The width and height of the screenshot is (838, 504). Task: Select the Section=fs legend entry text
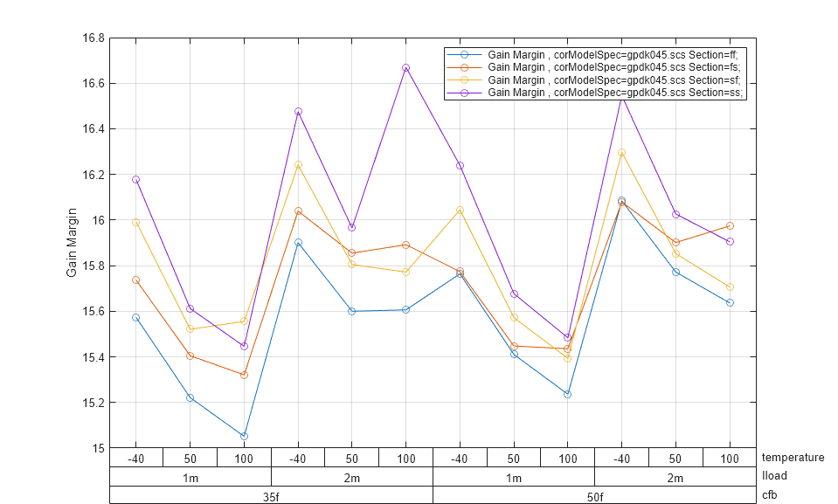tap(616, 66)
